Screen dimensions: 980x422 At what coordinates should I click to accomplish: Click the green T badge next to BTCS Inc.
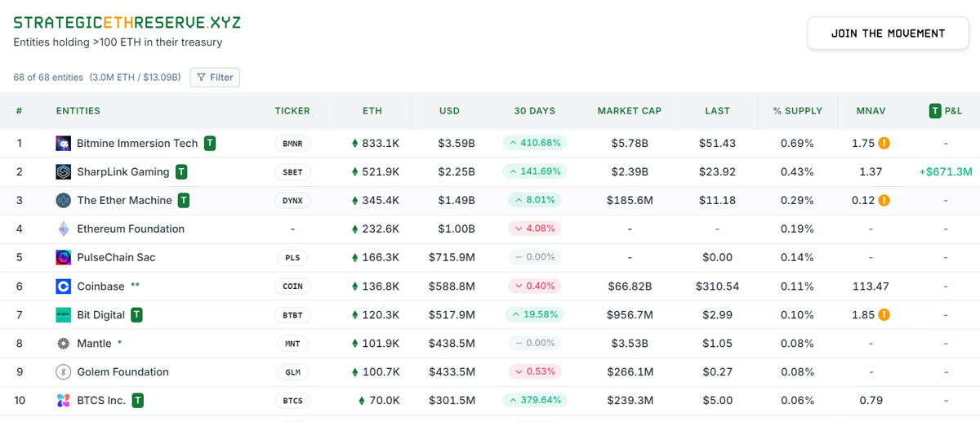138,401
